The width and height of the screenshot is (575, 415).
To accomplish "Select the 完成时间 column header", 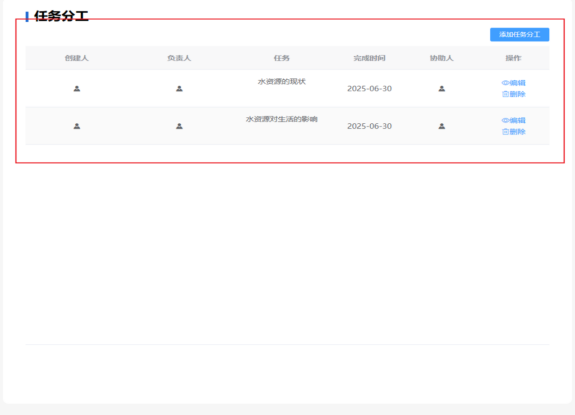I will coord(369,58).
